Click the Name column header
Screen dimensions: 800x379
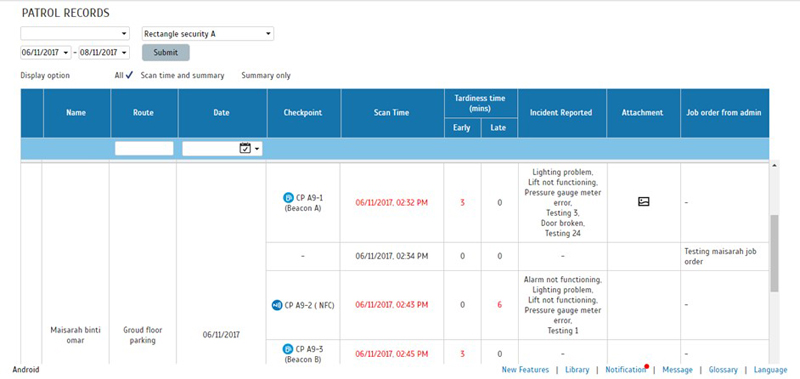coord(76,113)
